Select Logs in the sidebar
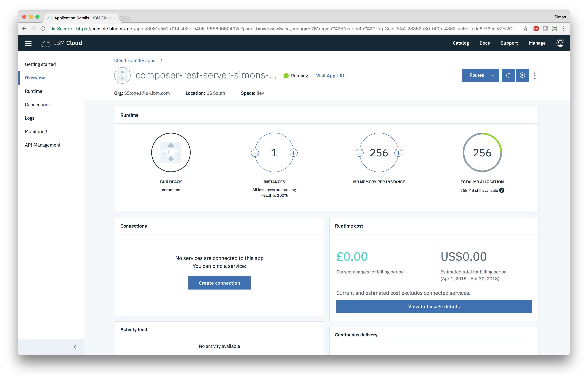 30,118
